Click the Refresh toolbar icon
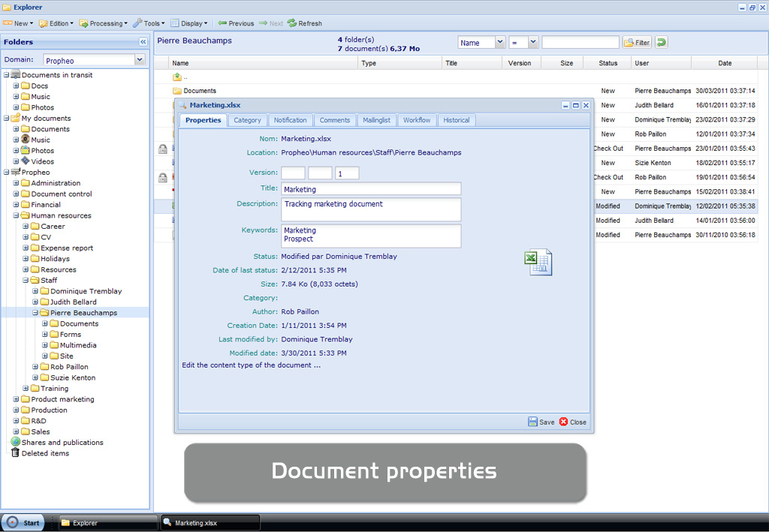This screenshot has height=532, width=769. 291,23
